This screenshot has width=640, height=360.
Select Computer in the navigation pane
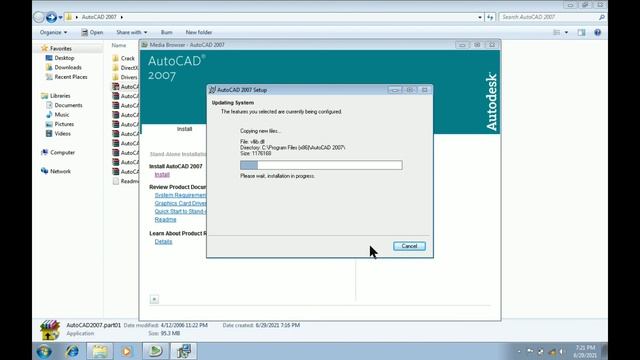[x=62, y=152]
